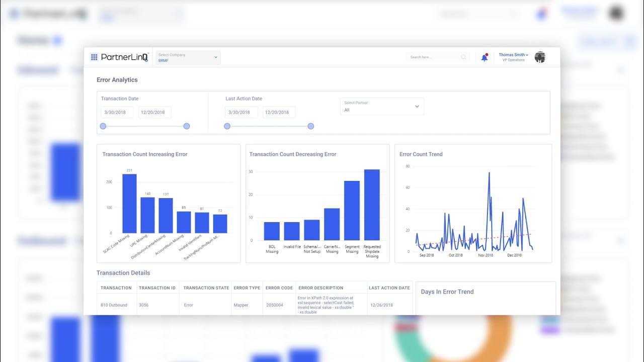Select the CarrierN... Missing bar

(x=332, y=224)
